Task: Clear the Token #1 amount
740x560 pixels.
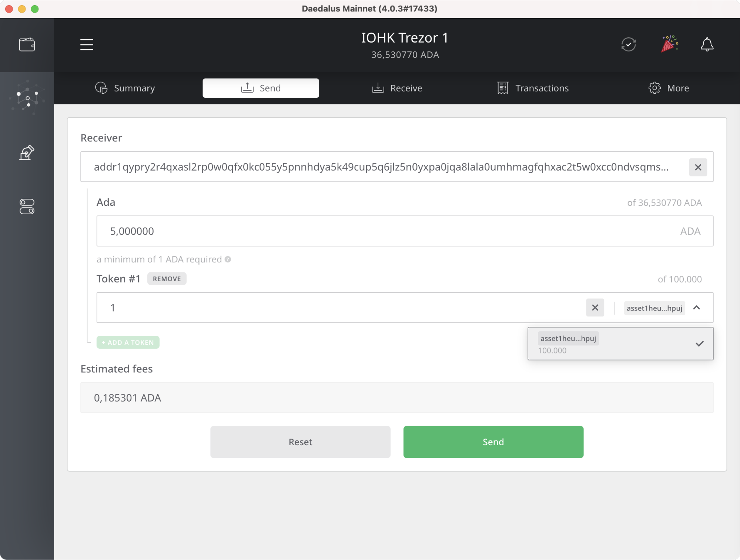Action: 595,308
